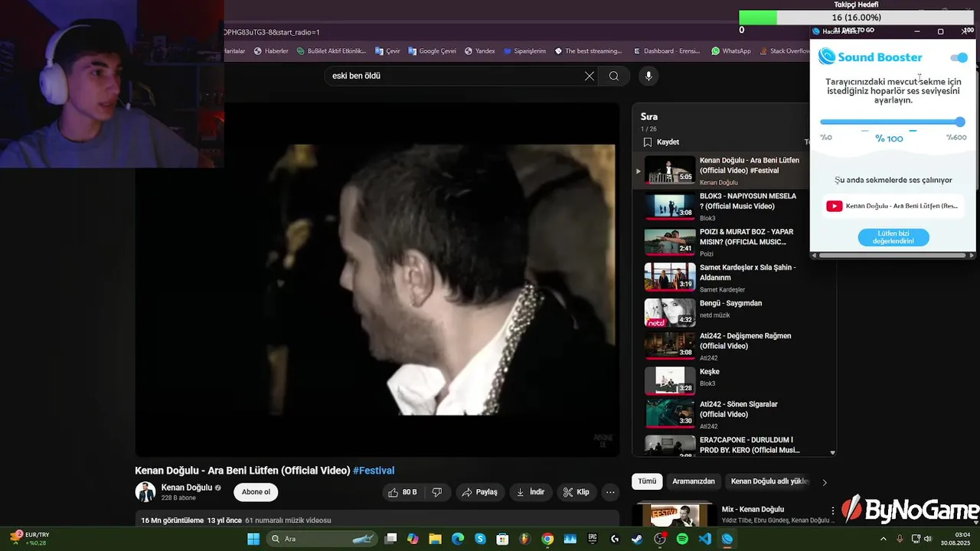The height and width of the screenshot is (551, 980).
Task: Launch Microsoft Edge from the taskbar
Action: [458, 539]
